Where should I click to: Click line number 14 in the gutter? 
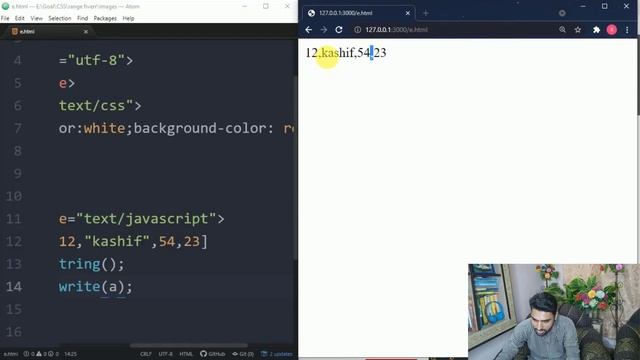14,287
